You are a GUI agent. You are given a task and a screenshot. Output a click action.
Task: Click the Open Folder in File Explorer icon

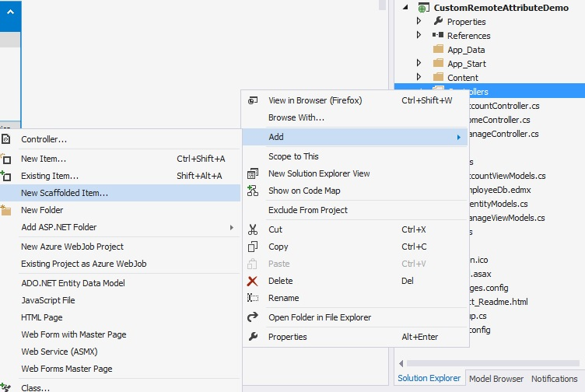coord(252,317)
